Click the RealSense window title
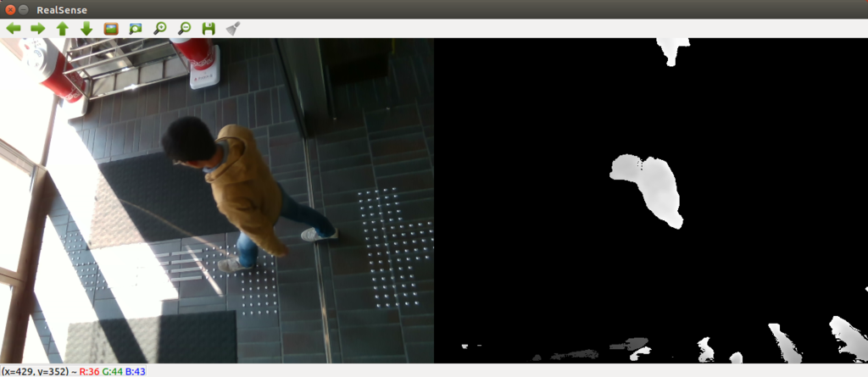The image size is (868, 377). pyautogui.click(x=61, y=10)
